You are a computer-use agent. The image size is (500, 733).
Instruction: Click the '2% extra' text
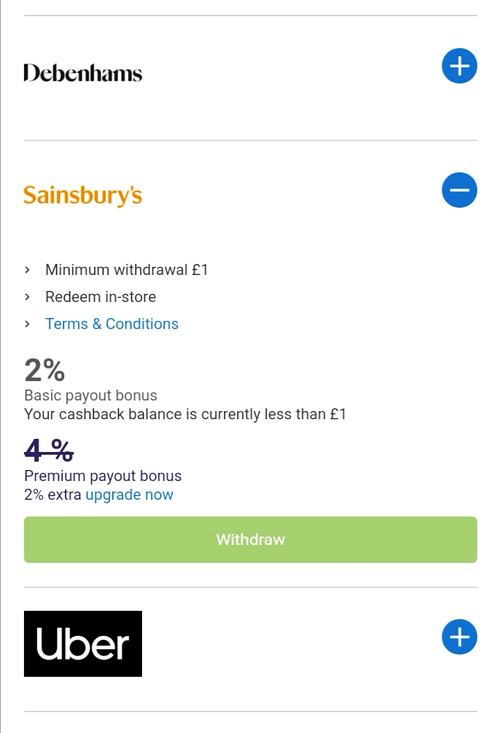53,495
